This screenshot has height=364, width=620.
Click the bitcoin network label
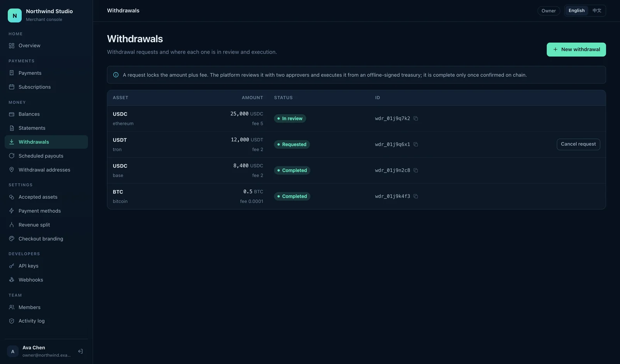120,201
